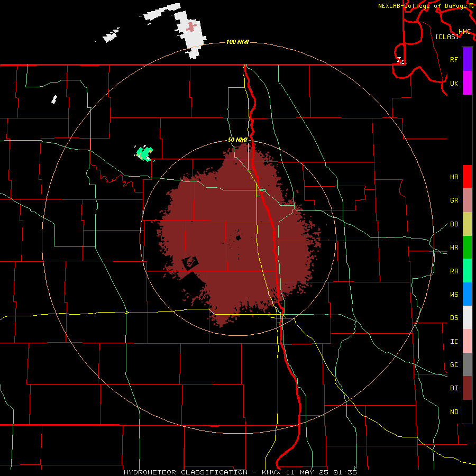476x476 pixels.
Task: Click the pink patch in the white echo
Action: 191,27
